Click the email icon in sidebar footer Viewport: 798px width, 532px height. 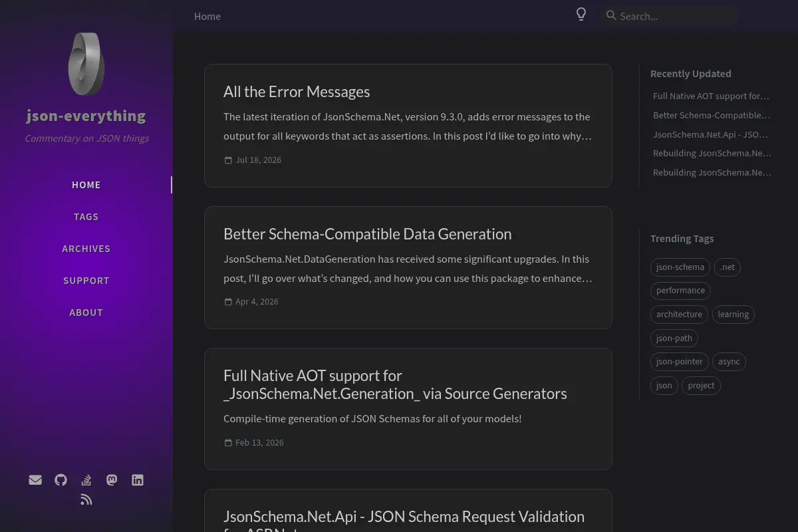coord(35,480)
